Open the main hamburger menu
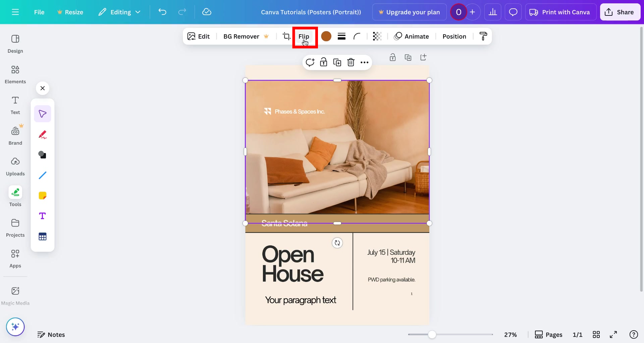 coord(15,12)
